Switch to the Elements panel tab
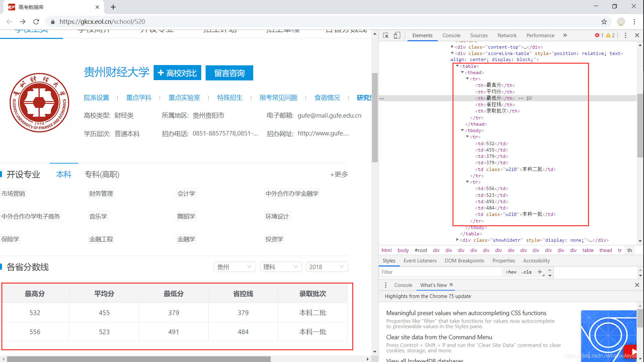644x362 pixels. [422, 35]
